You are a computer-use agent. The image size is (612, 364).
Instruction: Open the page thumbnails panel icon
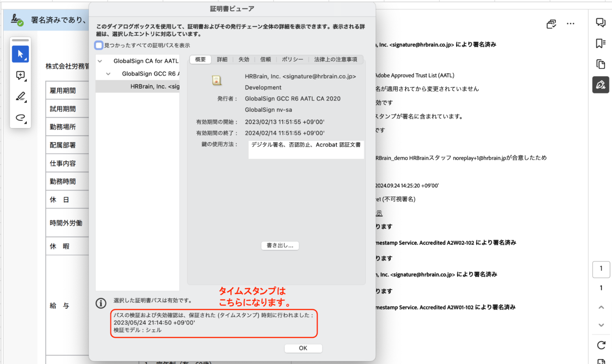point(600,64)
